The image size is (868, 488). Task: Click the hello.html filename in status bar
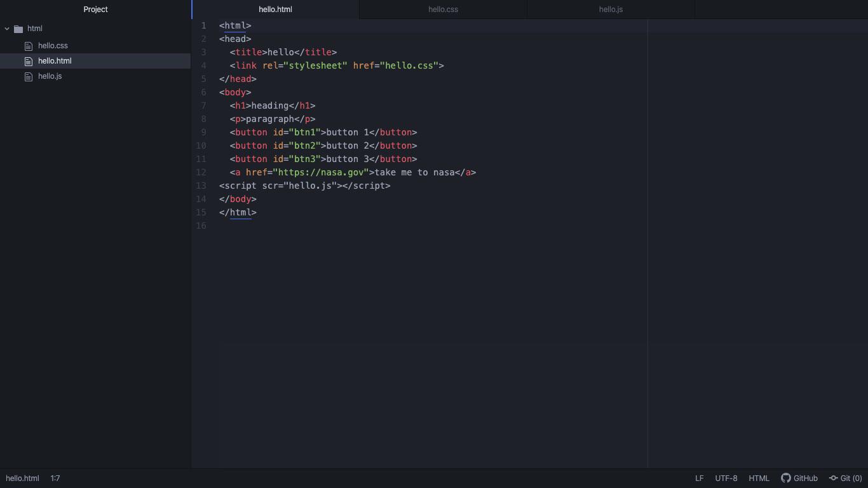pyautogui.click(x=22, y=478)
